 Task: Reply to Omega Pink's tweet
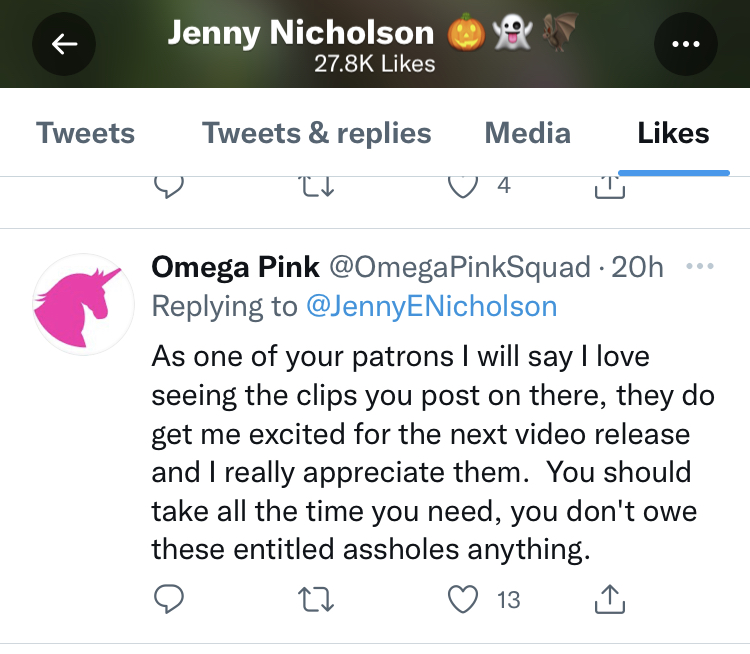point(167,599)
